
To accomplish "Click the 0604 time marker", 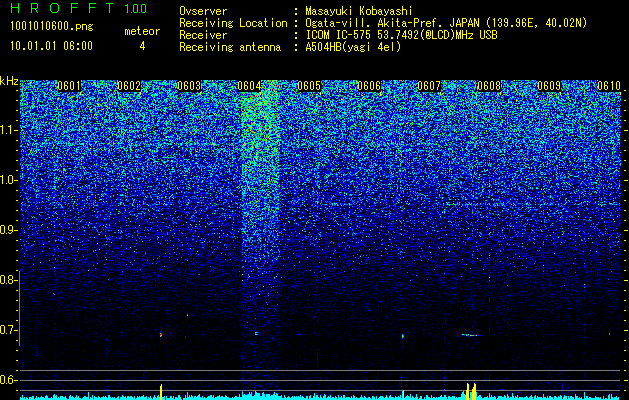I will tap(249, 86).
